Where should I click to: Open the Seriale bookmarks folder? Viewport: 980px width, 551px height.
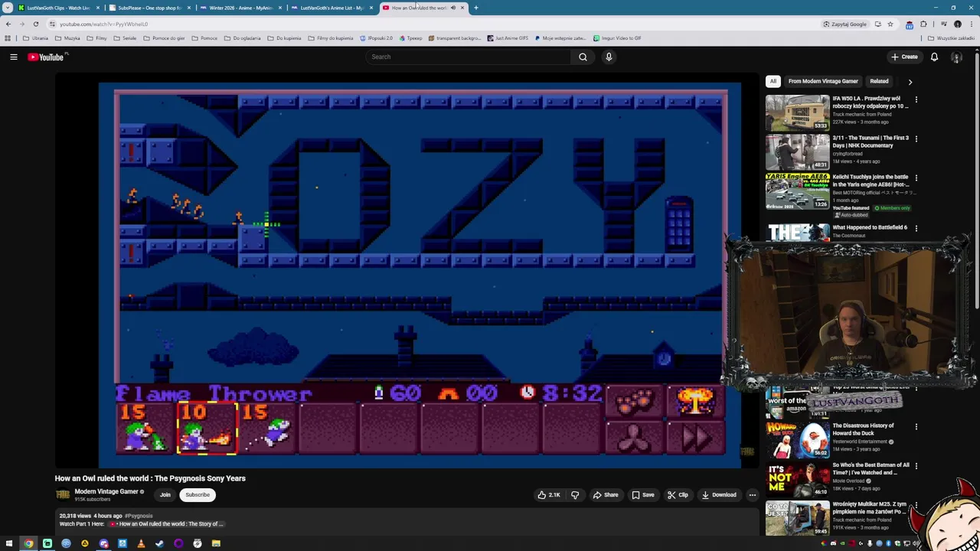tap(125, 37)
